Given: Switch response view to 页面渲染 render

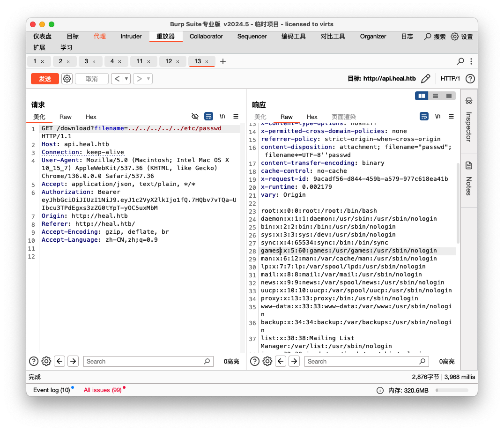Looking at the screenshot, I should click(344, 117).
